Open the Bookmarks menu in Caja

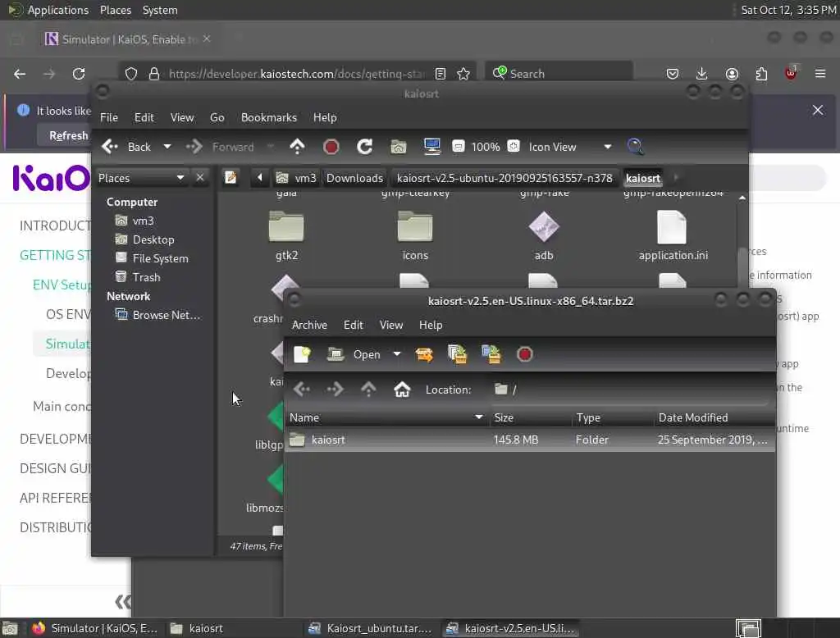[x=269, y=117]
